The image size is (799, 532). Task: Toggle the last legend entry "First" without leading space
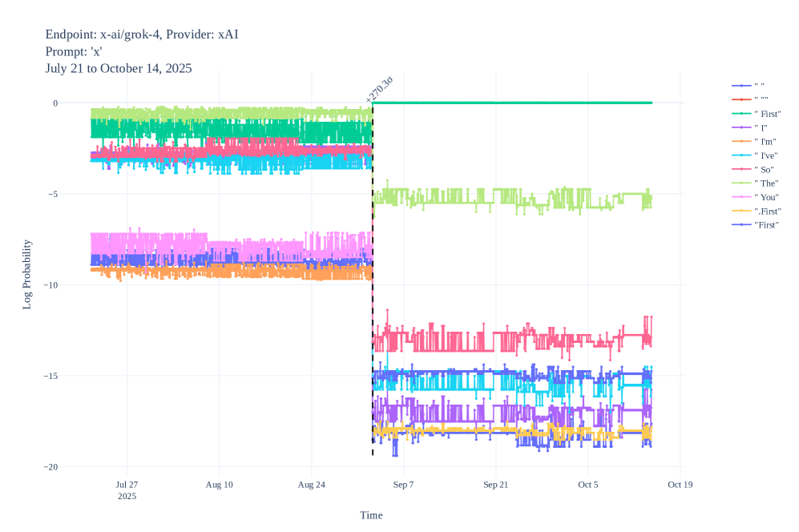tap(756, 224)
